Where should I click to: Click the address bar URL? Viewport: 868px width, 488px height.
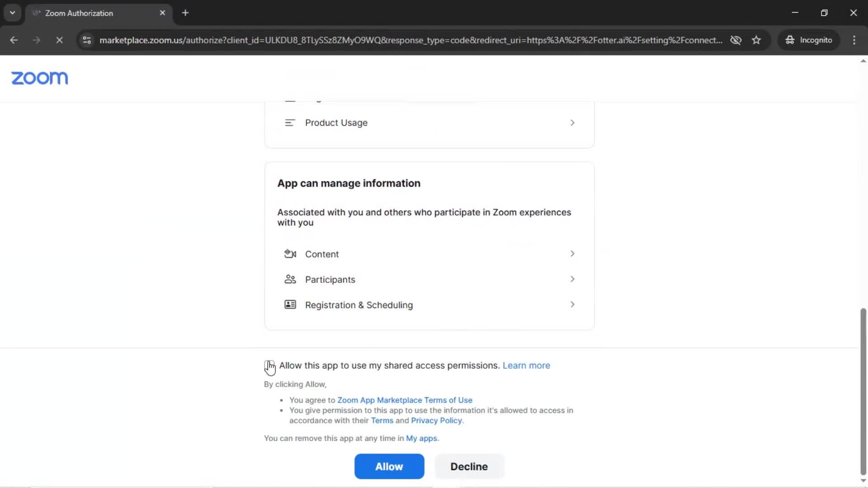tap(410, 40)
